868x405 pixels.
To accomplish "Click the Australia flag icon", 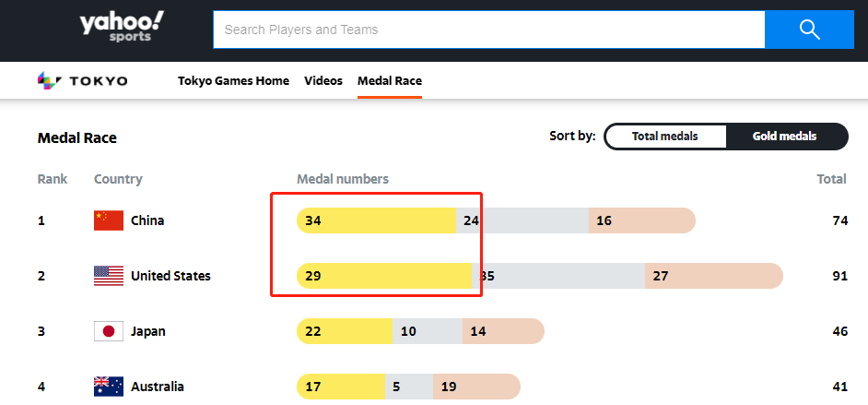I will click(109, 387).
